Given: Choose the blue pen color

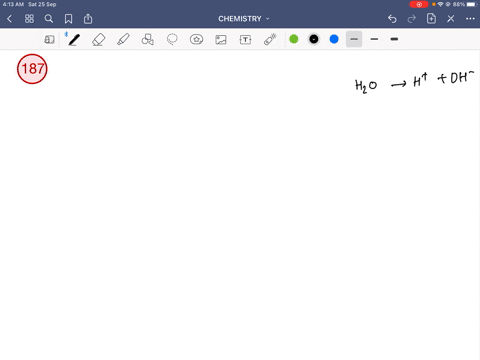Looking at the screenshot, I should click(x=334, y=39).
